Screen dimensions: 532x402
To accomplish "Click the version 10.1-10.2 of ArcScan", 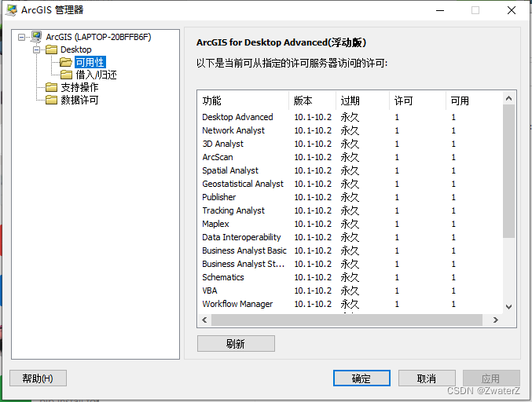I will 313,157.
